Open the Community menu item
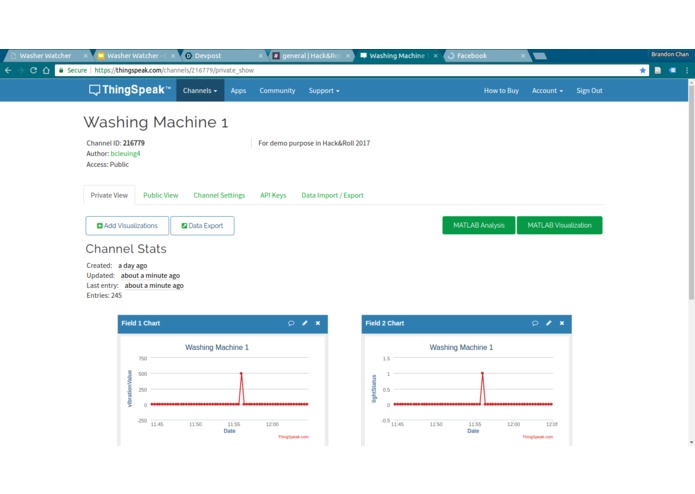 point(277,90)
